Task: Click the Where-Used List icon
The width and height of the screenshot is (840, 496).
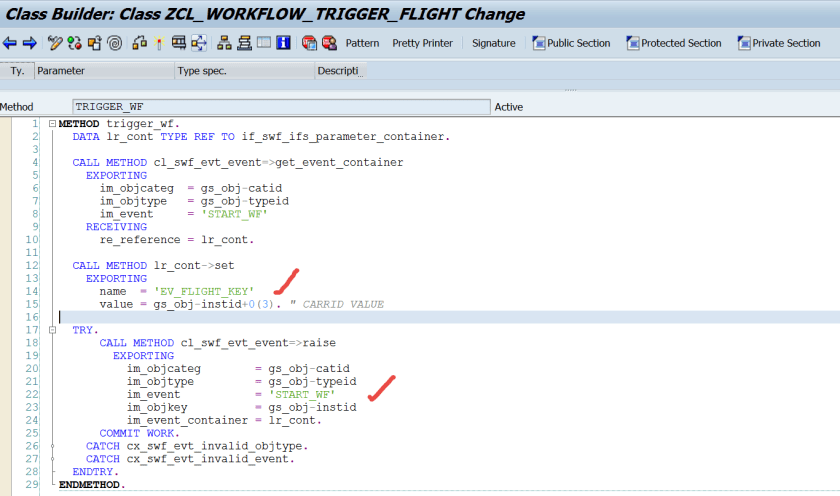Action: [x=139, y=43]
